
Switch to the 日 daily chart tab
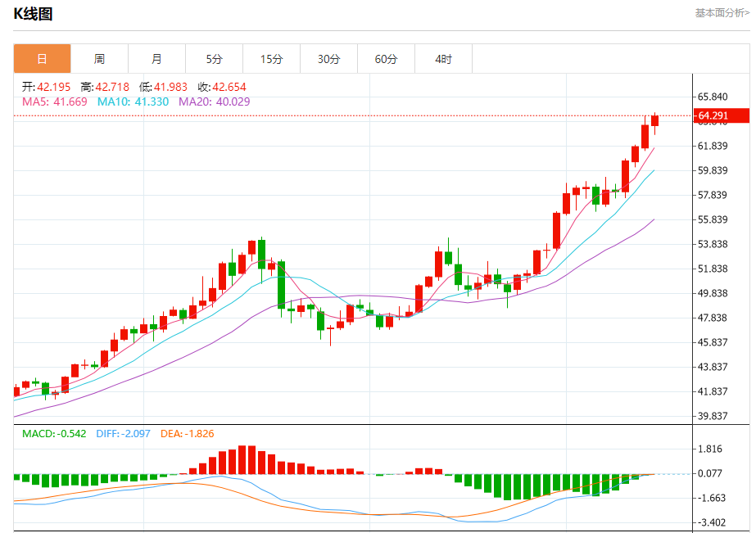[42, 59]
